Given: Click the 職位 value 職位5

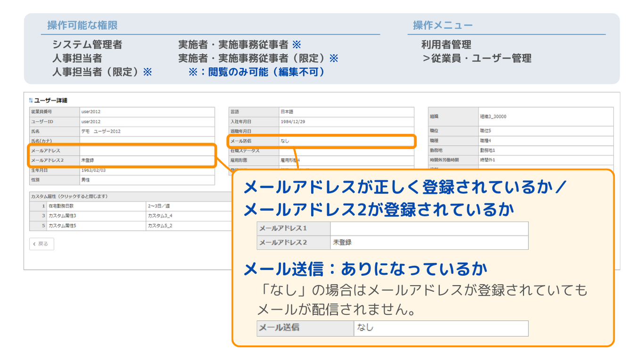Looking at the screenshot, I should (x=485, y=131).
